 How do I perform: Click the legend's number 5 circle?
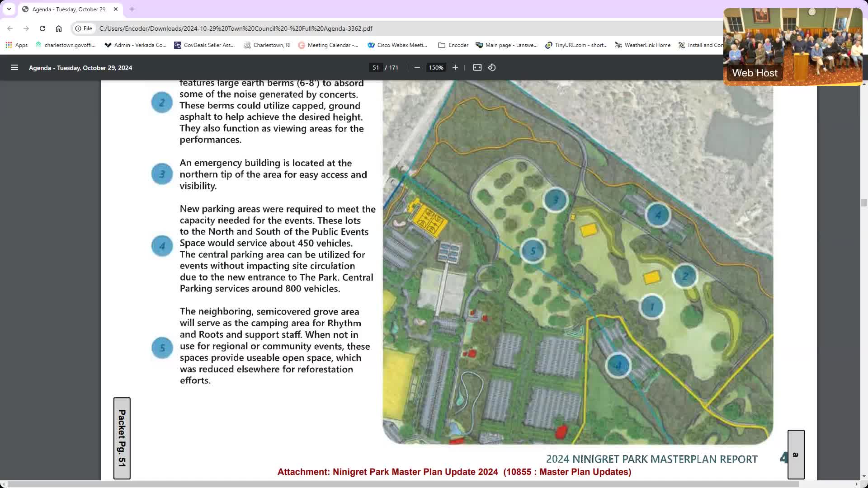click(162, 348)
